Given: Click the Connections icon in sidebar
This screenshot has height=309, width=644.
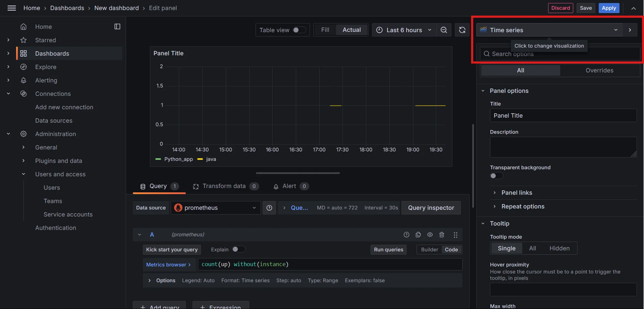Looking at the screenshot, I should click(x=23, y=94).
